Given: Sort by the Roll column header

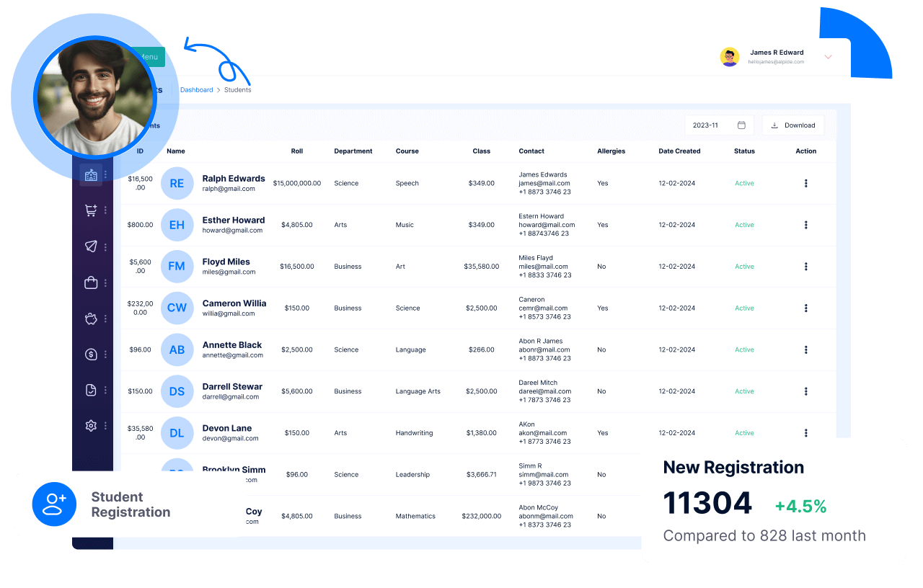Looking at the screenshot, I should [297, 151].
